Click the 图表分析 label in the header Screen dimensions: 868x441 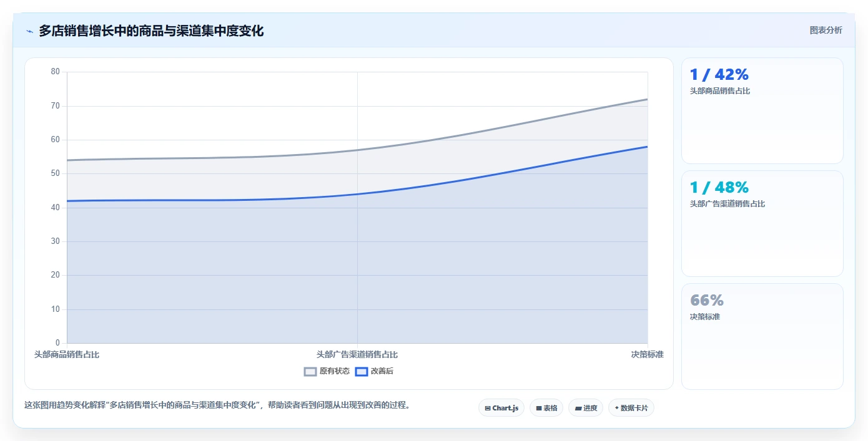(x=826, y=30)
